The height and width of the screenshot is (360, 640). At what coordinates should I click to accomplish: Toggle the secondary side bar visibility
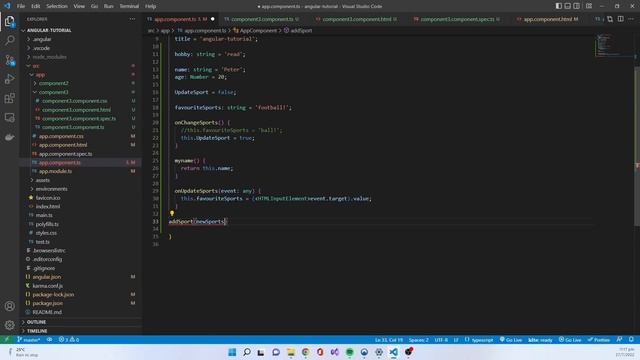point(576,6)
